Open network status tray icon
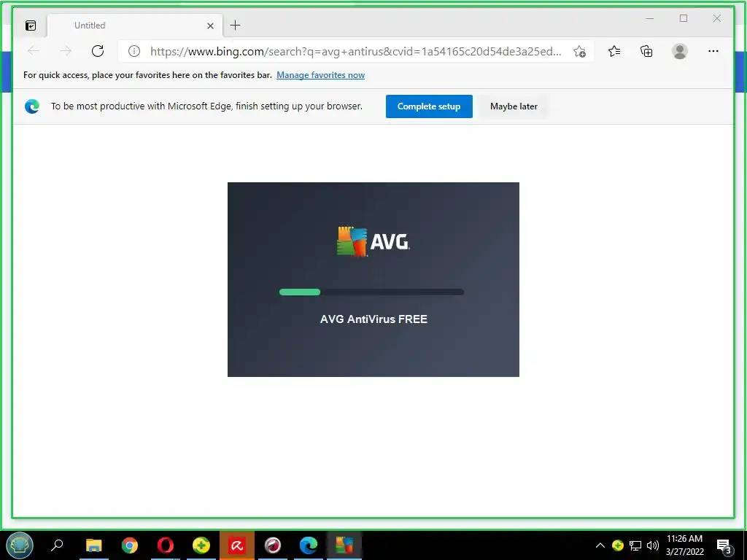The image size is (747, 560). 635,545
